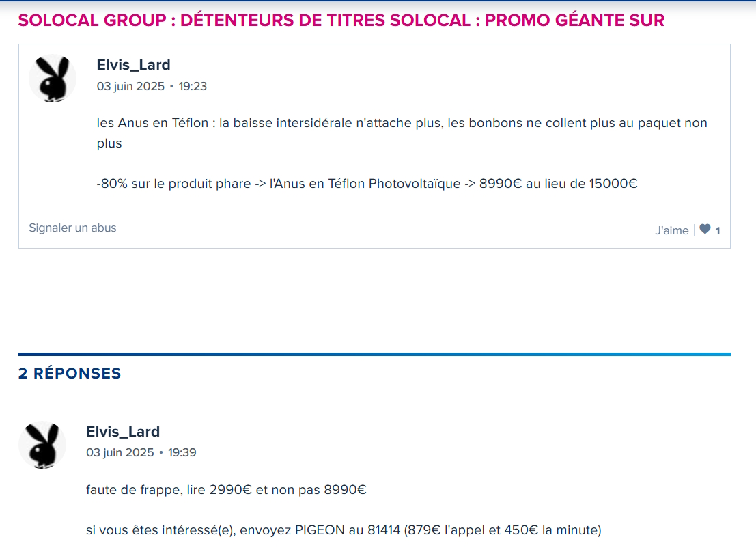This screenshot has height=550, width=756.
Task: Click the "03 juin 2025" date on the reply
Action: 120,453
